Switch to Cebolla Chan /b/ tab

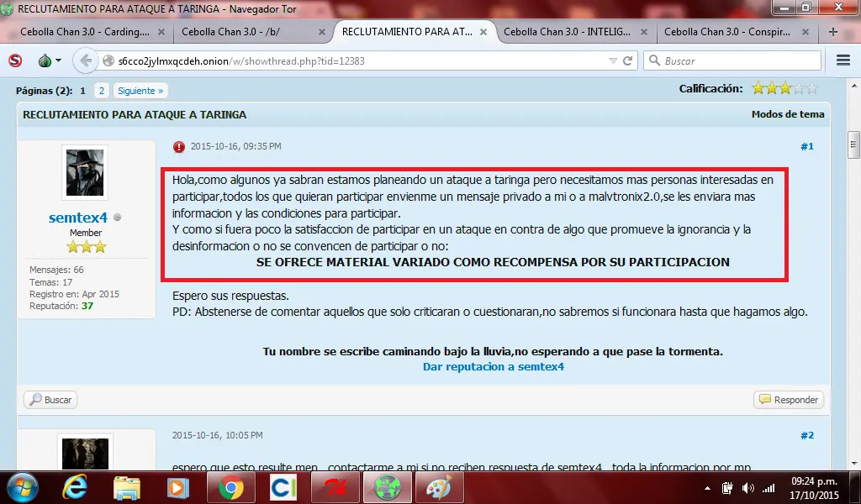click(x=230, y=32)
